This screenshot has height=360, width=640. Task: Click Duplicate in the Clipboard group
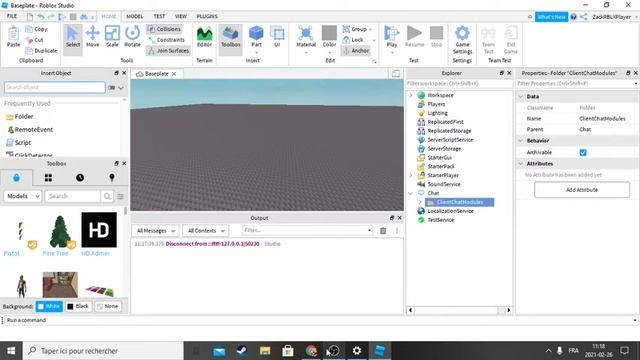41,51
